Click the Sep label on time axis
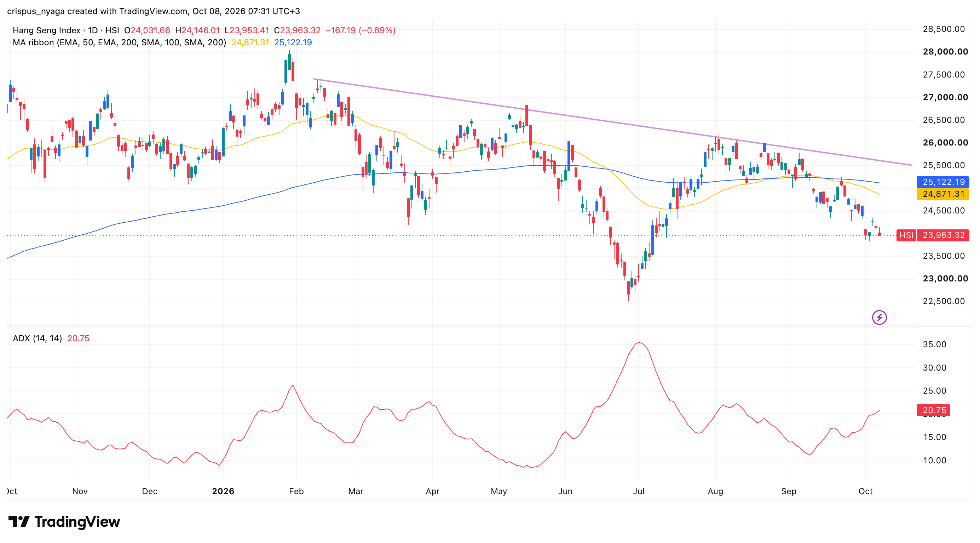The width and height of the screenshot is (980, 543). coord(789,491)
